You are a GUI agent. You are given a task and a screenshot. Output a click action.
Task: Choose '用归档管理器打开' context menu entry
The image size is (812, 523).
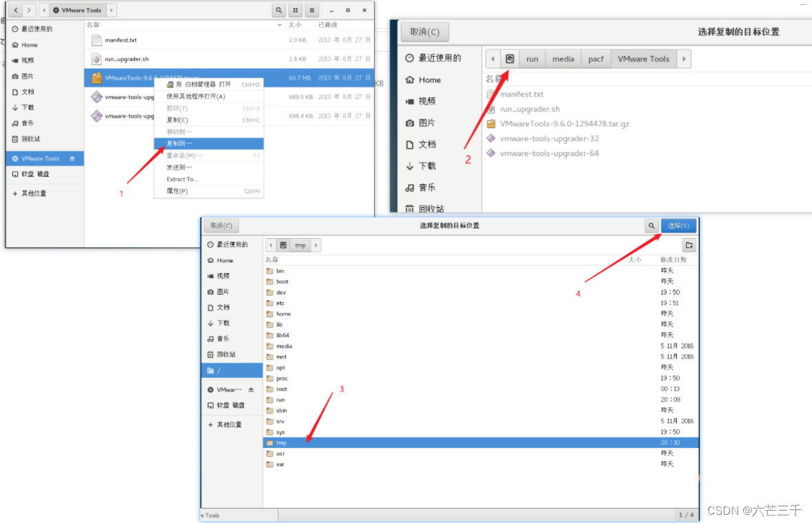coord(209,85)
